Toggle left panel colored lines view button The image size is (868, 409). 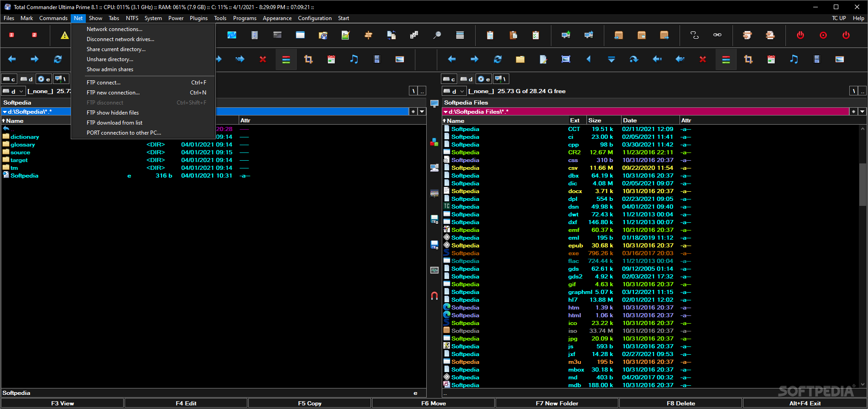point(286,59)
